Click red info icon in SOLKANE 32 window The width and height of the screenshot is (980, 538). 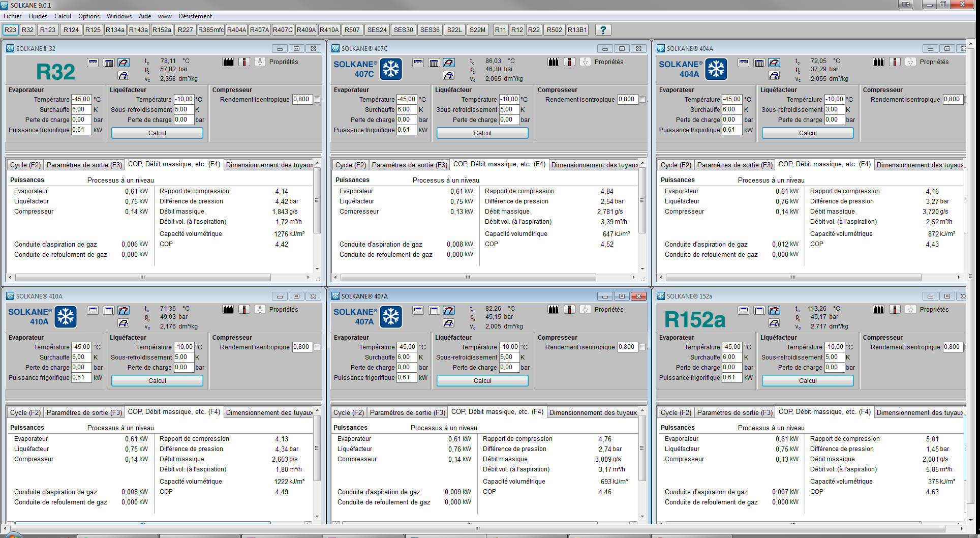coord(244,62)
